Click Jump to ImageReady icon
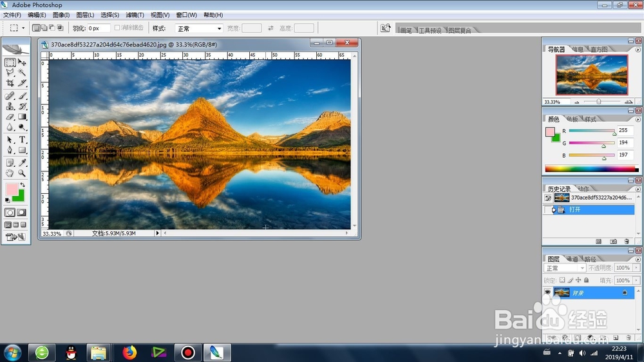The image size is (644, 362). (x=15, y=237)
